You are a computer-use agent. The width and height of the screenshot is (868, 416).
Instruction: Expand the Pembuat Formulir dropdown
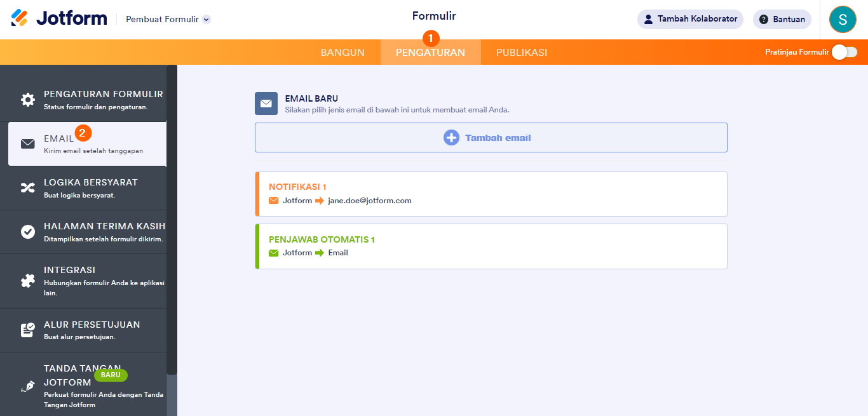tap(206, 20)
